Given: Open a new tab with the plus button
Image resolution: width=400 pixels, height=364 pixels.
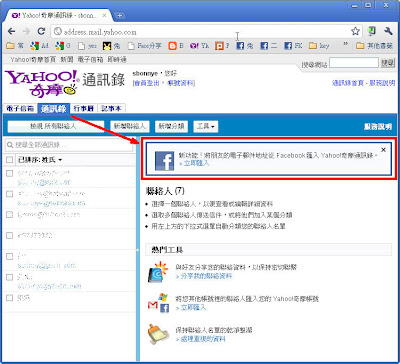Looking at the screenshot, I should (119, 15).
